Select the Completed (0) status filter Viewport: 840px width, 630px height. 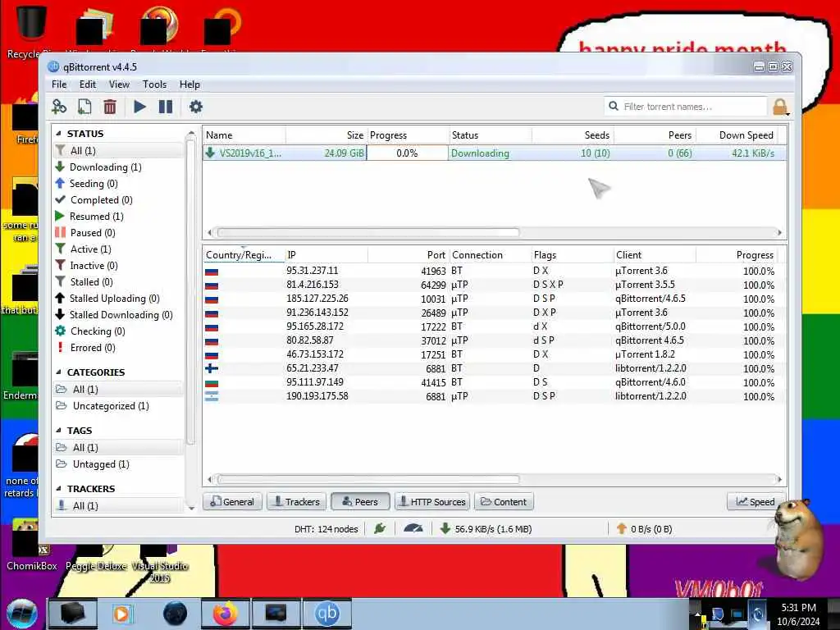tap(118, 200)
